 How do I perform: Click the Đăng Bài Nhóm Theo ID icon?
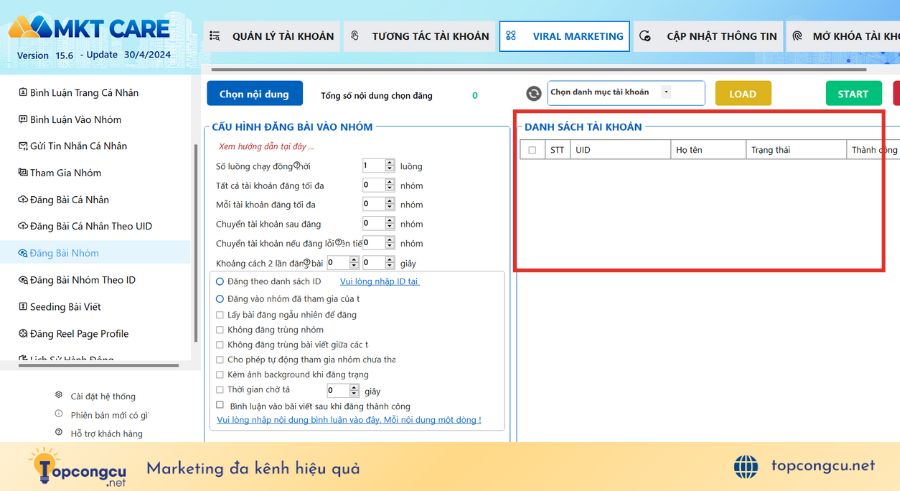[x=23, y=280]
